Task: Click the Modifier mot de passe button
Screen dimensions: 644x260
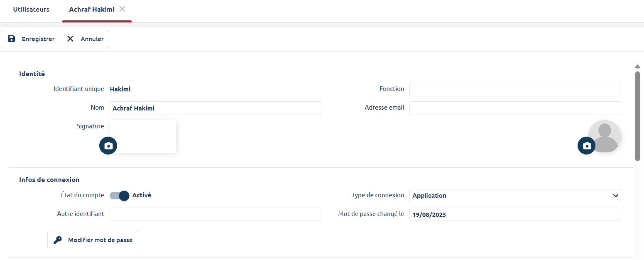Action: click(93, 240)
